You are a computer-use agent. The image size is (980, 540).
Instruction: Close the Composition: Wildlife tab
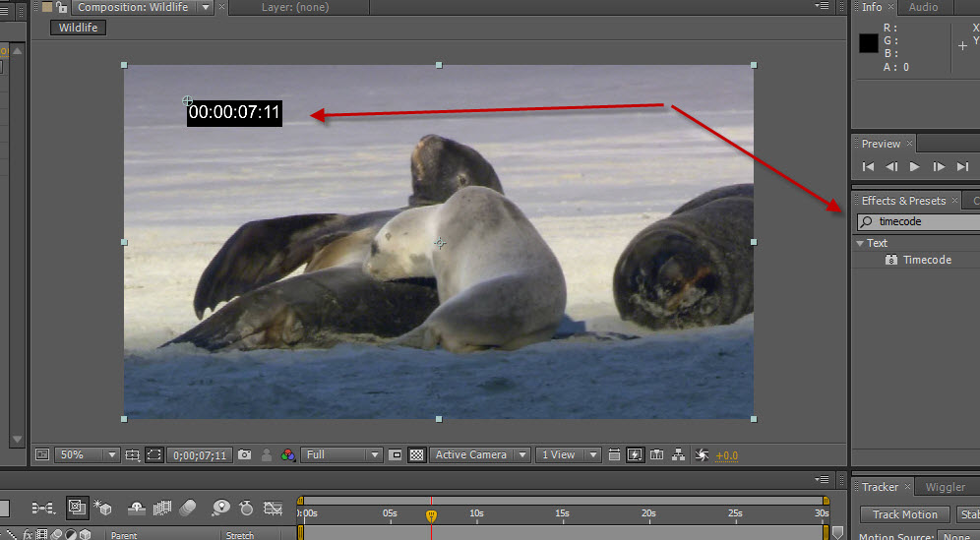click(221, 7)
